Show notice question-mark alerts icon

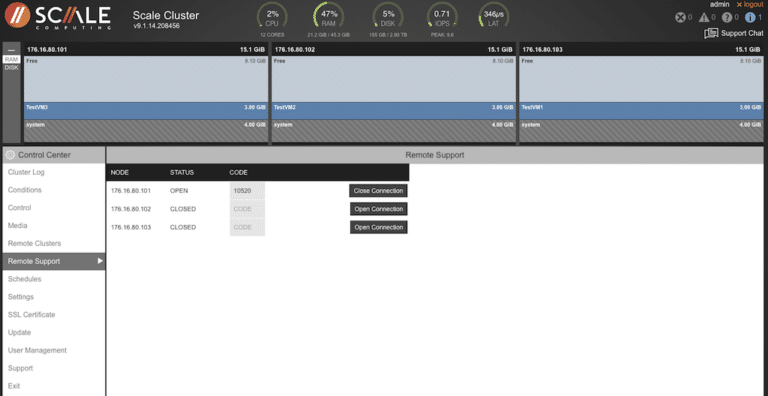[727, 18]
